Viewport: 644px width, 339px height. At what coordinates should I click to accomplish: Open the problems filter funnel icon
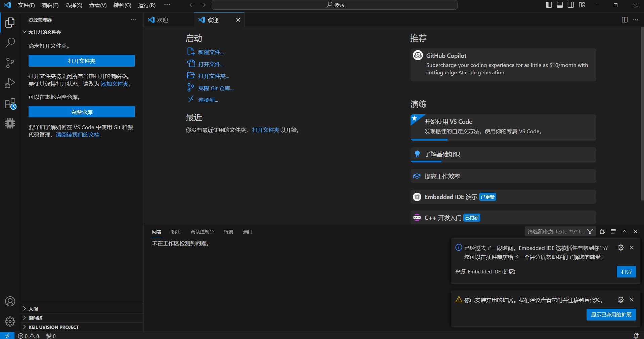click(x=590, y=231)
